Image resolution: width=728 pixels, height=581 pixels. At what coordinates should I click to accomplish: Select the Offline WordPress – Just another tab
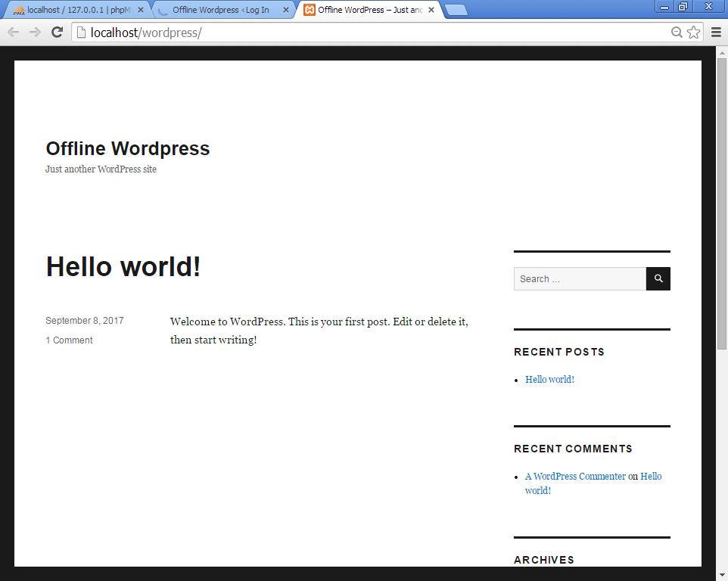[369, 10]
